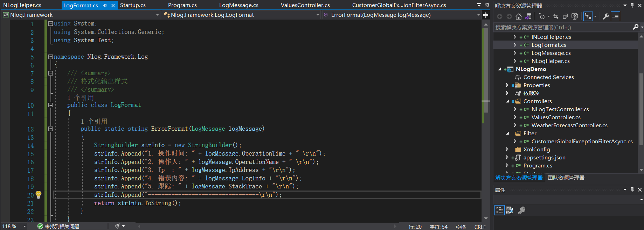Switch to the LogMessage.cs tab
Screen dimensions: 644x230
coord(239,5)
